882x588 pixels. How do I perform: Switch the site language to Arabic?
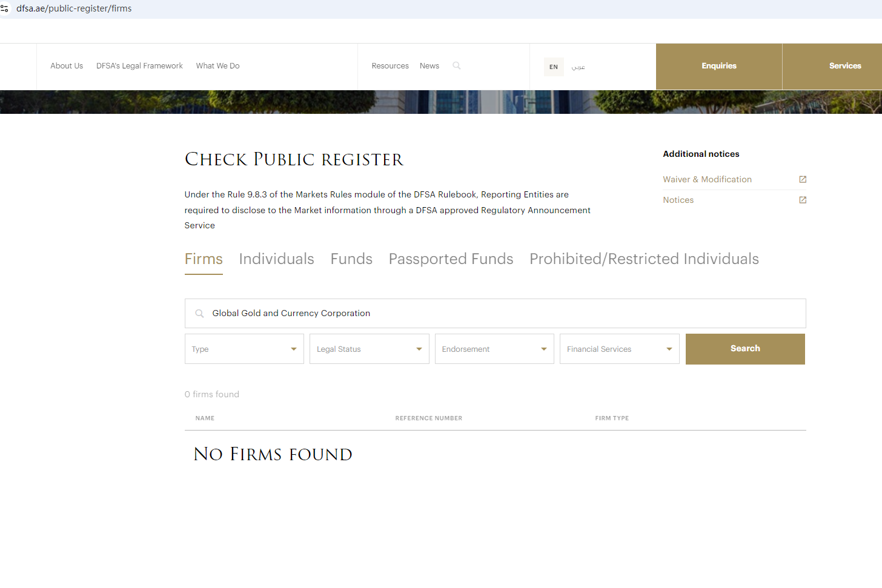coord(579,67)
